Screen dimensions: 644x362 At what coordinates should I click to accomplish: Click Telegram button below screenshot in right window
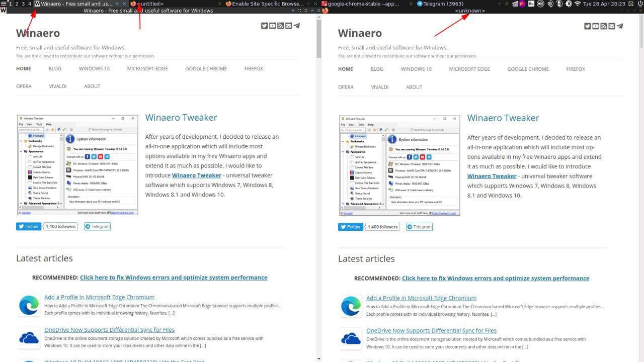pos(419,227)
